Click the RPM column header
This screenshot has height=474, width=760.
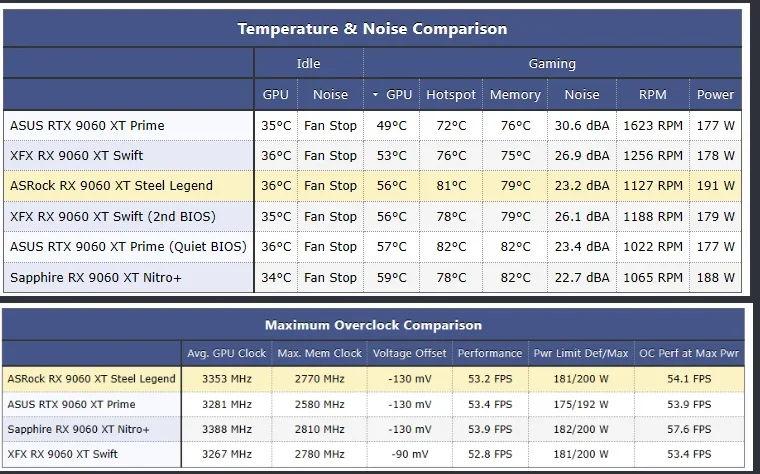652,95
